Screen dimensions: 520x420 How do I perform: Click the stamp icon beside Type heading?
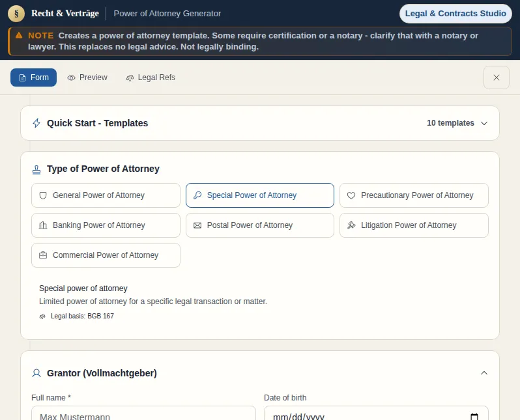click(x=36, y=169)
